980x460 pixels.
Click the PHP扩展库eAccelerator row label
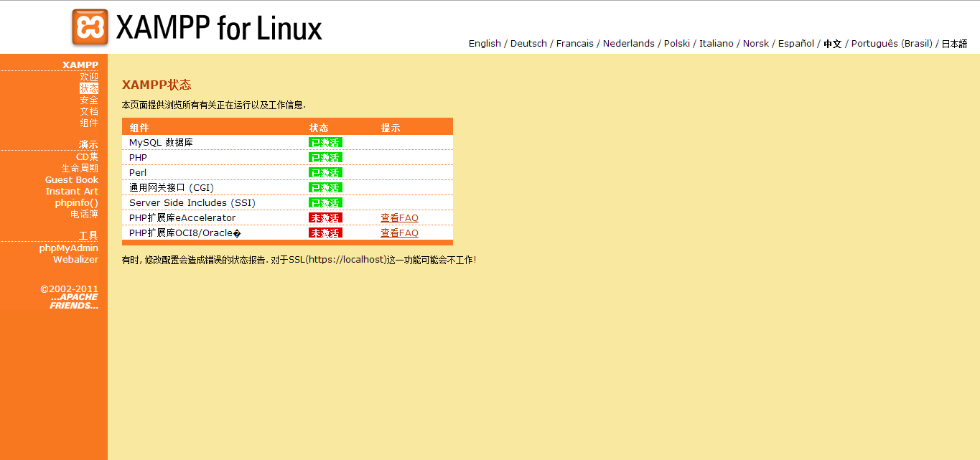point(182,217)
